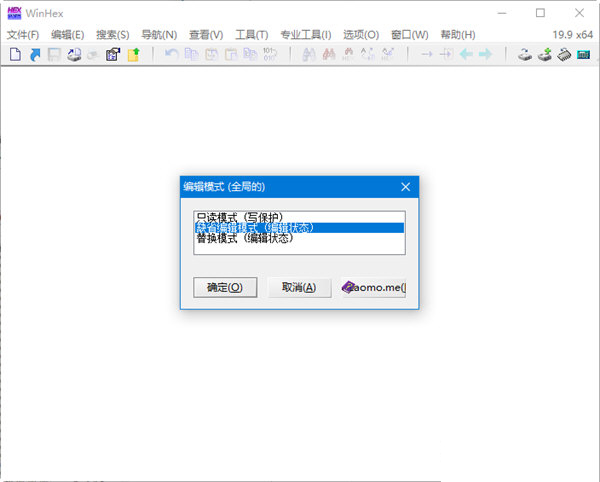600x482 pixels.
Task: Close the 编辑模式 dialog with X
Action: coord(405,187)
